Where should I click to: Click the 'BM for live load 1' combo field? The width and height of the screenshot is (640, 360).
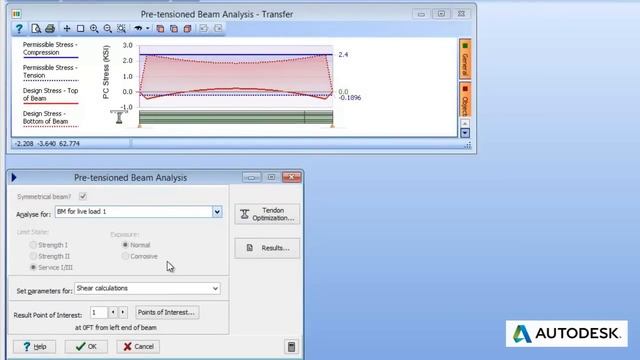tap(134, 211)
